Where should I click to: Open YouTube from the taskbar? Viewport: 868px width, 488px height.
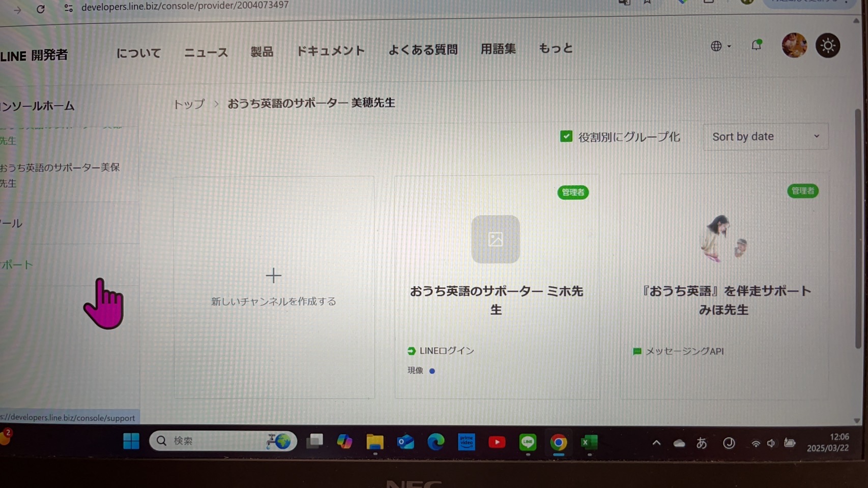click(x=497, y=442)
